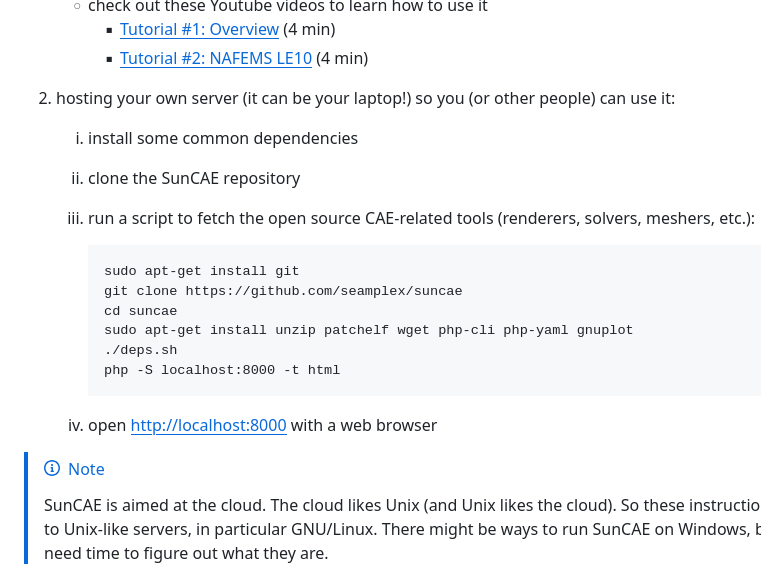The height and width of the screenshot is (564, 761).
Task: Click the 'sudo apt-get install git' code line
Action: coord(201,271)
